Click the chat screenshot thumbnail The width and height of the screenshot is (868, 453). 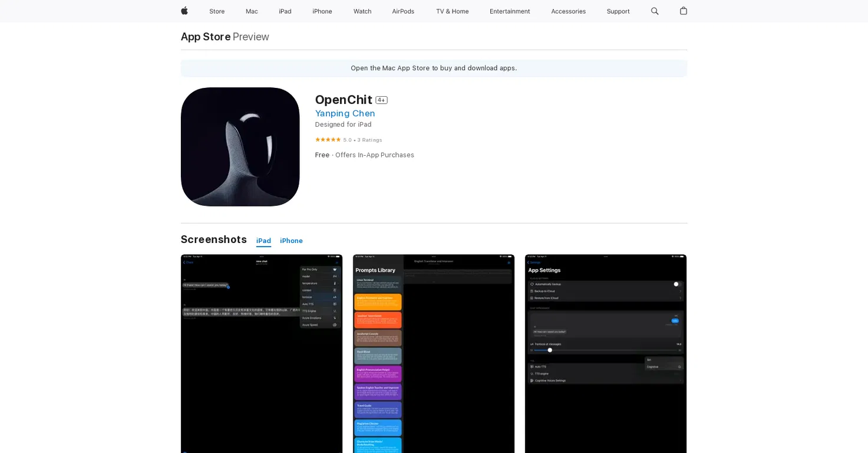click(262, 354)
